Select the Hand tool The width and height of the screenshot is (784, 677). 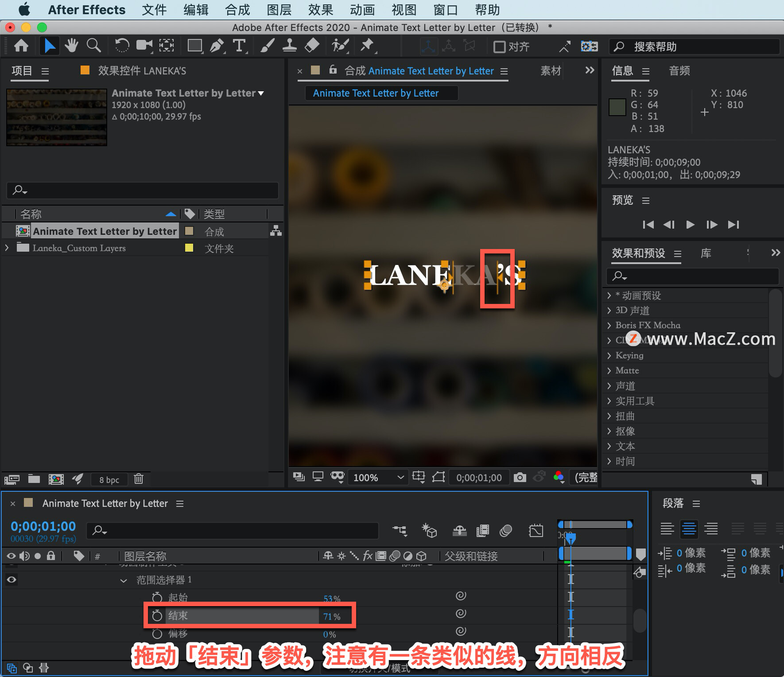pos(71,46)
